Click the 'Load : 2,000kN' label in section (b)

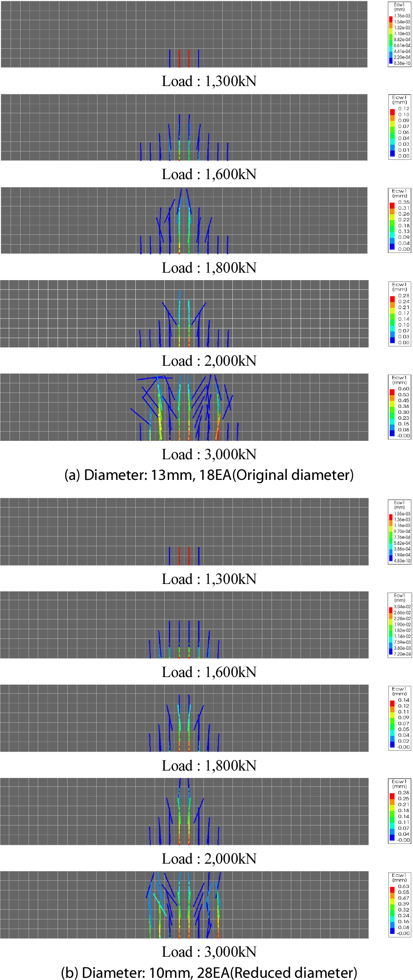point(209,859)
